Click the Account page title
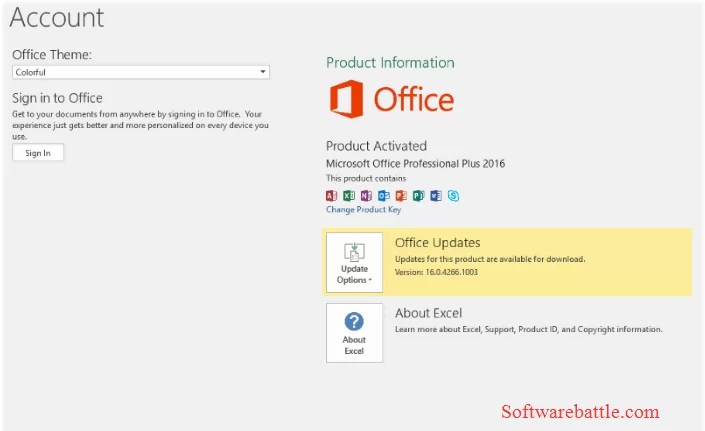The height and width of the screenshot is (431, 705). [x=57, y=18]
